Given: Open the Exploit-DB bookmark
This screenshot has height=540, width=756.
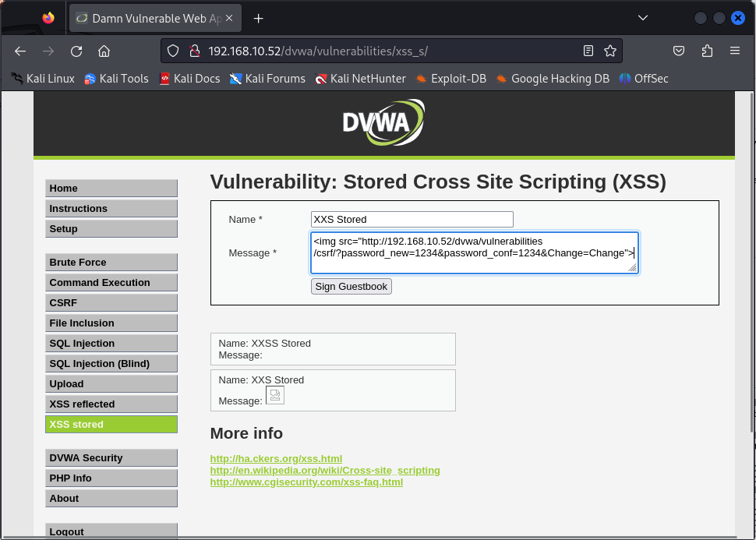Looking at the screenshot, I should [450, 79].
